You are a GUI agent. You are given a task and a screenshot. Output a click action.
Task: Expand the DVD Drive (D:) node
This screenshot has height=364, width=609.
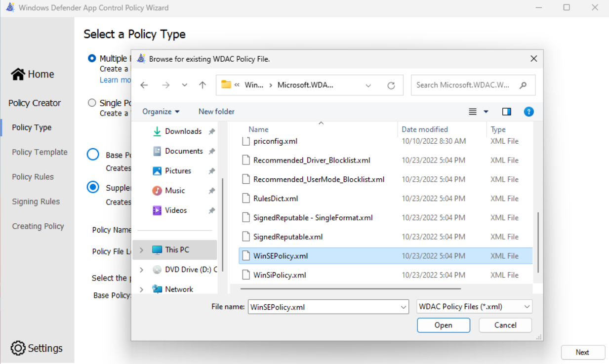coord(142,270)
